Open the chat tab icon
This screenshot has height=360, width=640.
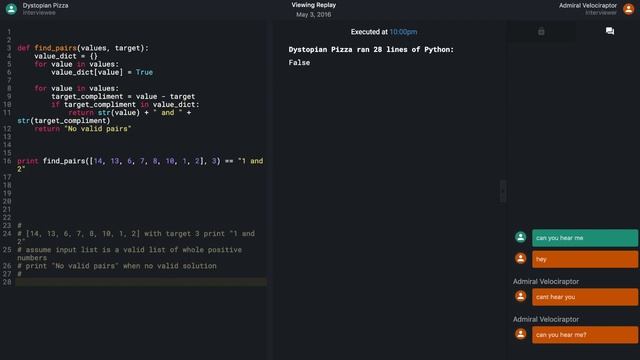point(610,31)
